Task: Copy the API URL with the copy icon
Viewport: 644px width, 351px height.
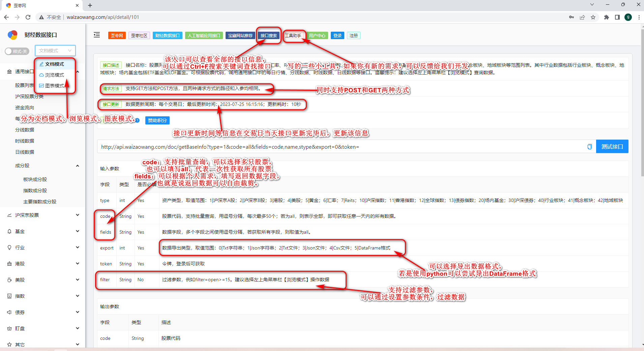Action: (589, 147)
